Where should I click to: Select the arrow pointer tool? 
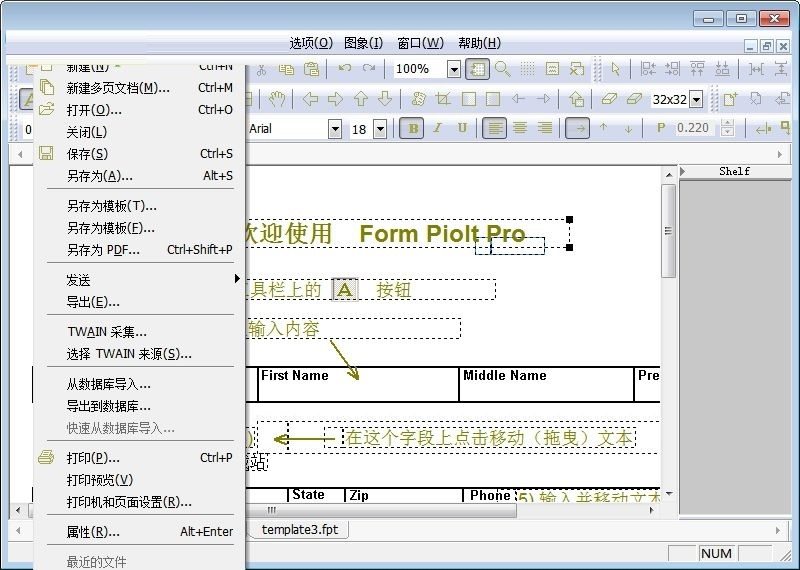tap(616, 69)
